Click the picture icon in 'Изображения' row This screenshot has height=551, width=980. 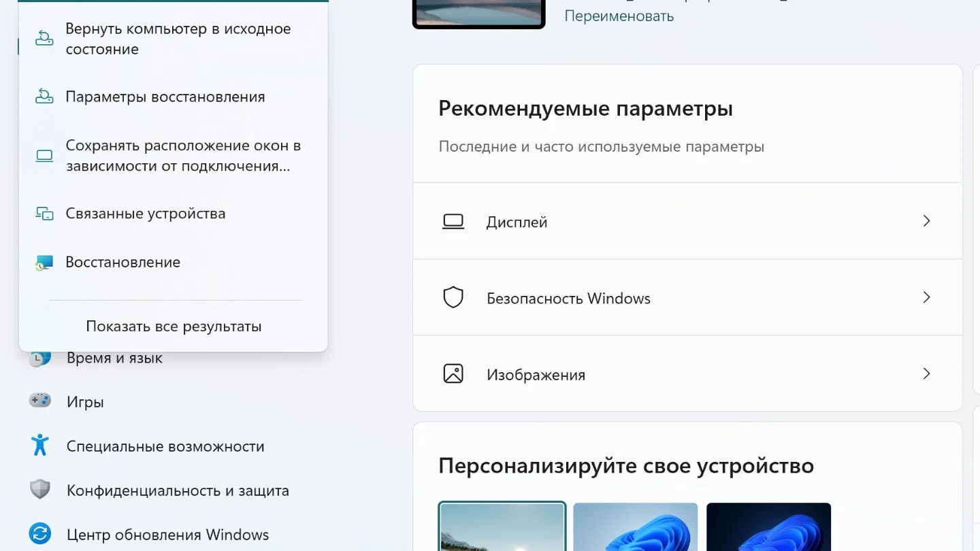[453, 373]
